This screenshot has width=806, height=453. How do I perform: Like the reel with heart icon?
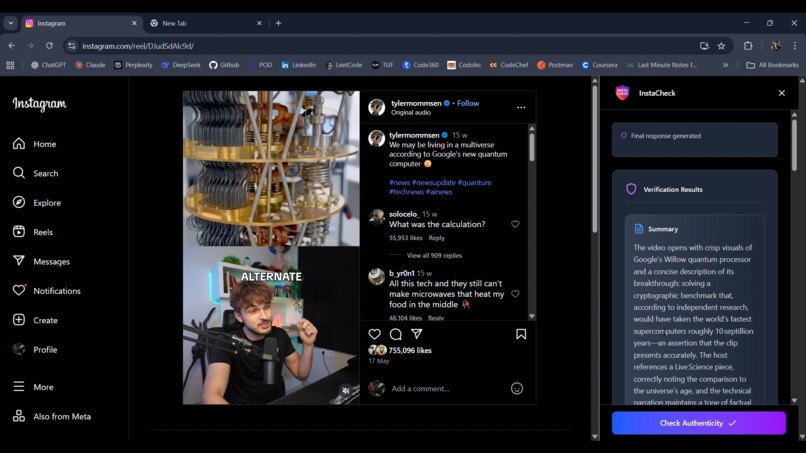375,334
